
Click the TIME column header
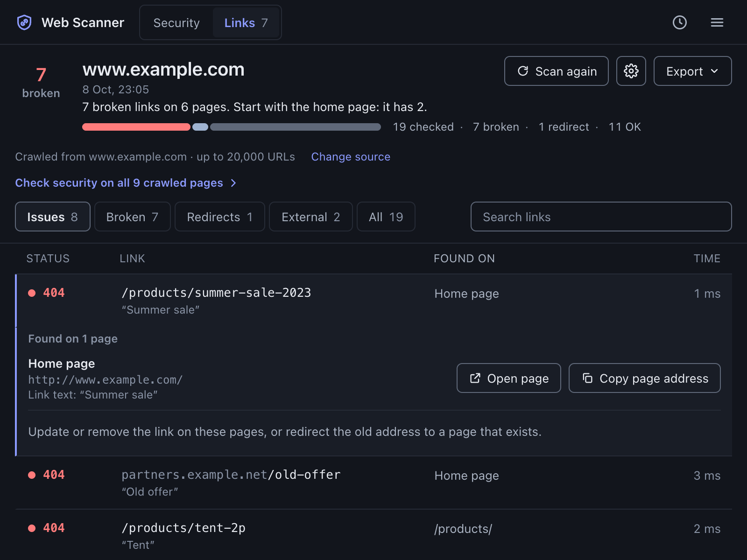[707, 259]
